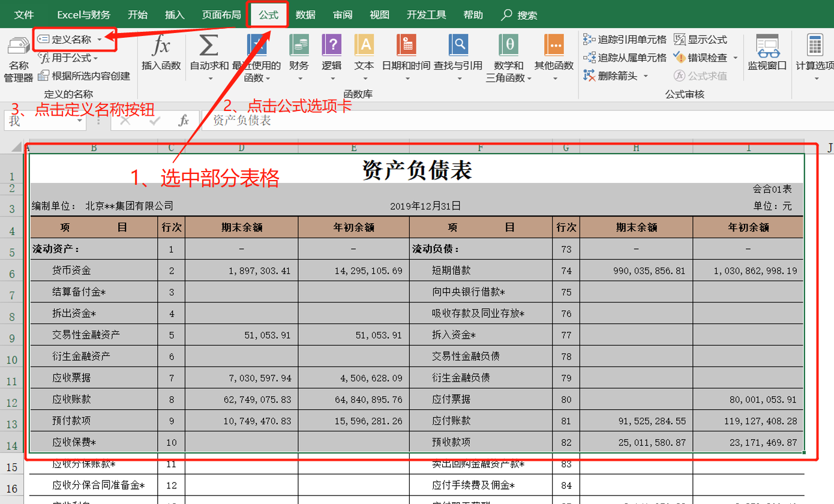Screen dimensions: 834x504
Task: Open the Logical functions icon
Action: click(x=332, y=46)
